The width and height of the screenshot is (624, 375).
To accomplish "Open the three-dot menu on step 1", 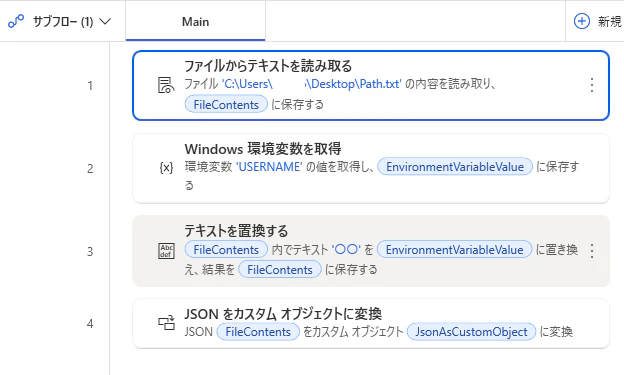I will click(592, 85).
